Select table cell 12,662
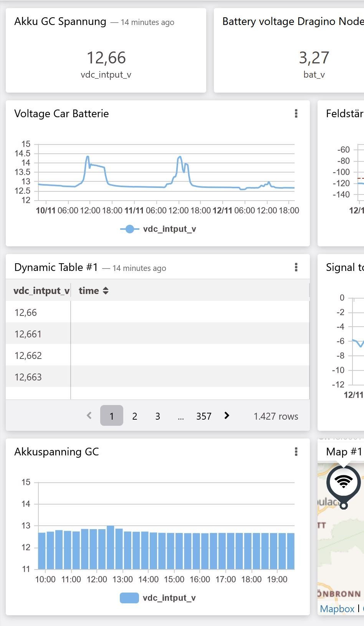Viewport: 364px width, 626px height. [x=28, y=355]
